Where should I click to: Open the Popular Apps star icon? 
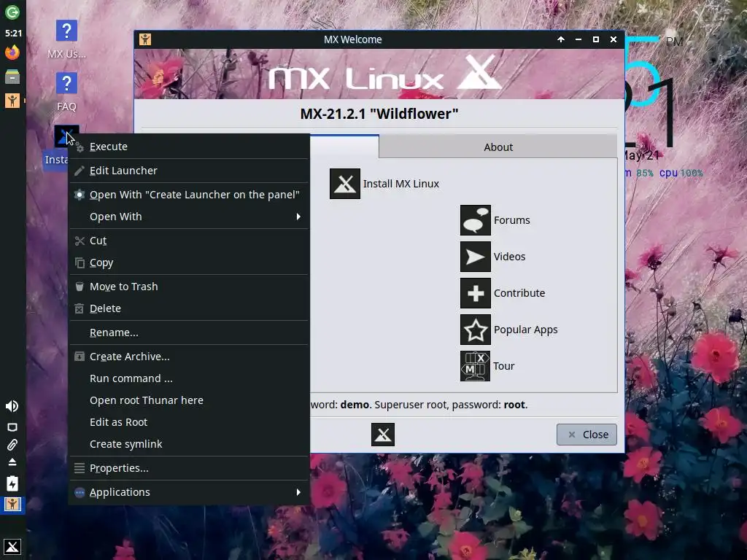tap(475, 330)
